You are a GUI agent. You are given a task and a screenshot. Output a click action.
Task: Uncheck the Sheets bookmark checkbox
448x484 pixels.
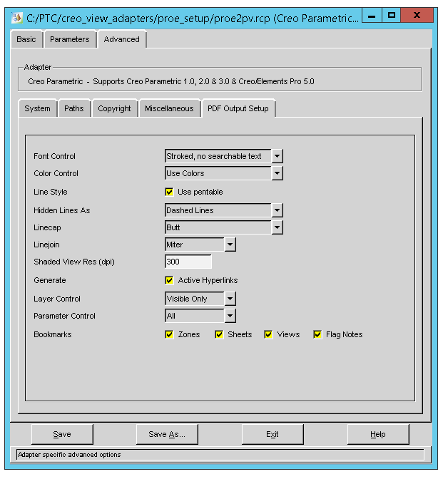(219, 334)
